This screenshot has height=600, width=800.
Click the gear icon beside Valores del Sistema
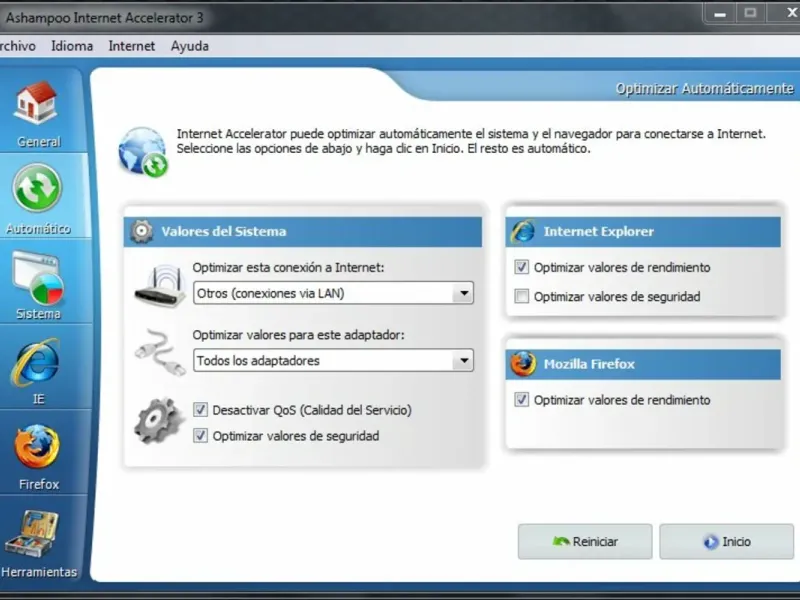(141, 232)
